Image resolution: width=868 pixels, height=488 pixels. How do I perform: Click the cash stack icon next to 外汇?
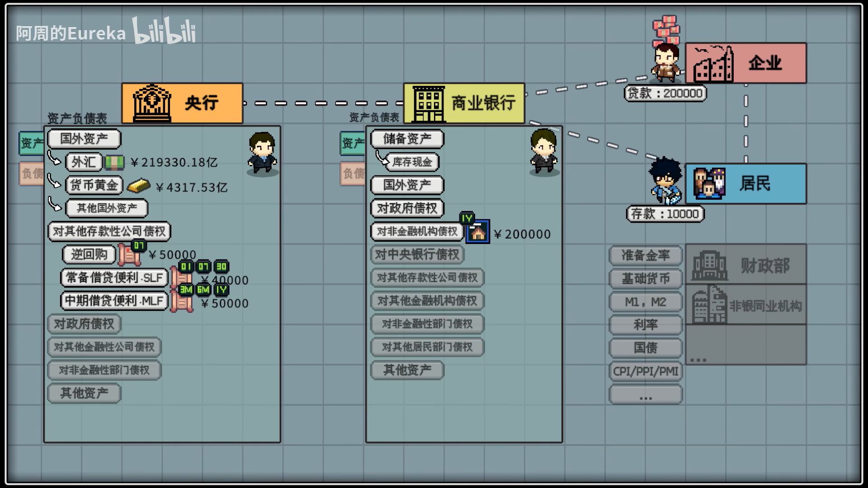click(114, 162)
